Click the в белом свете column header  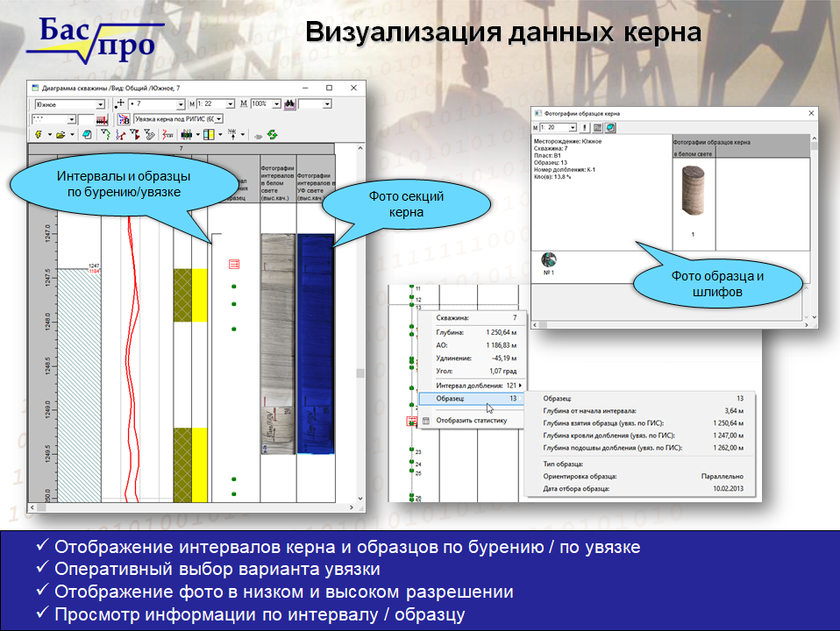(x=694, y=154)
